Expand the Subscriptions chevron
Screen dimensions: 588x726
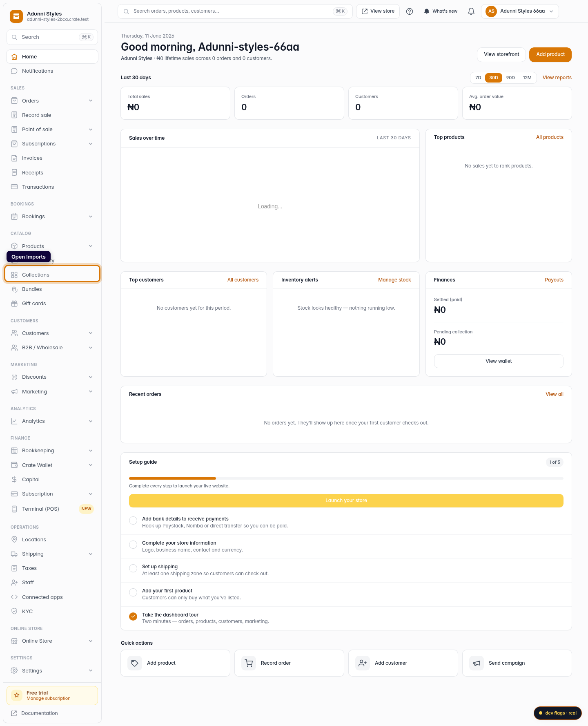tap(91, 144)
